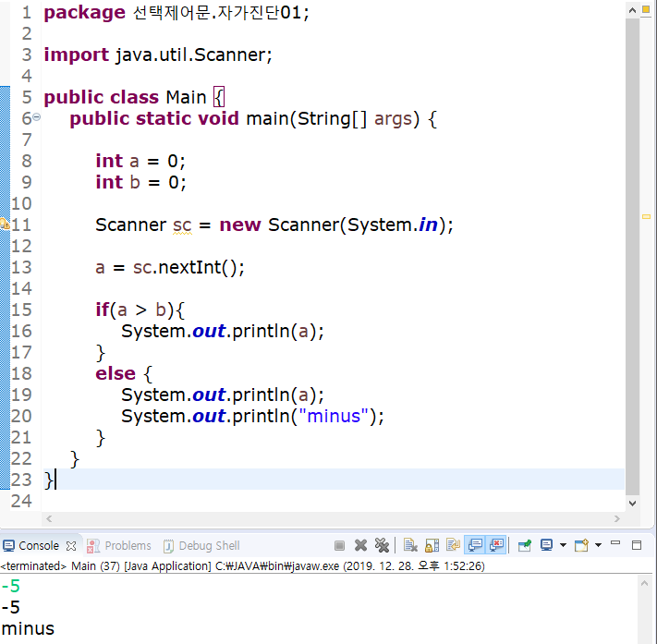Image resolution: width=657 pixels, height=644 pixels.
Task: Click the 'else' keyword on line 18
Action: click(x=116, y=373)
